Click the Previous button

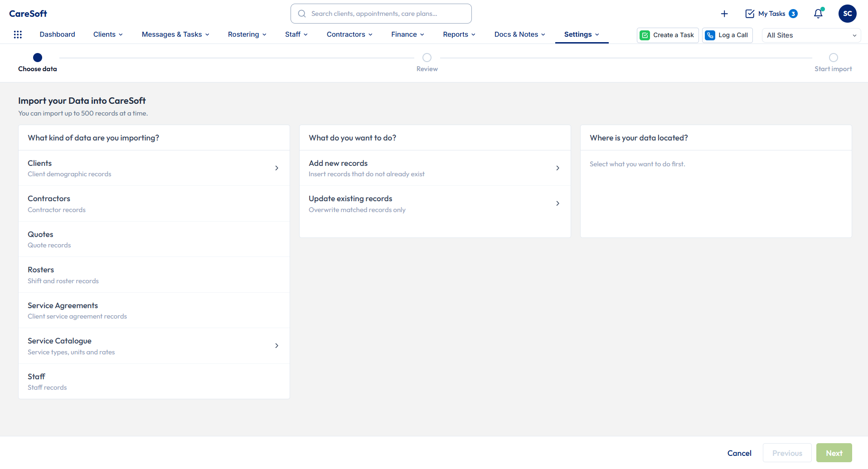(787, 453)
